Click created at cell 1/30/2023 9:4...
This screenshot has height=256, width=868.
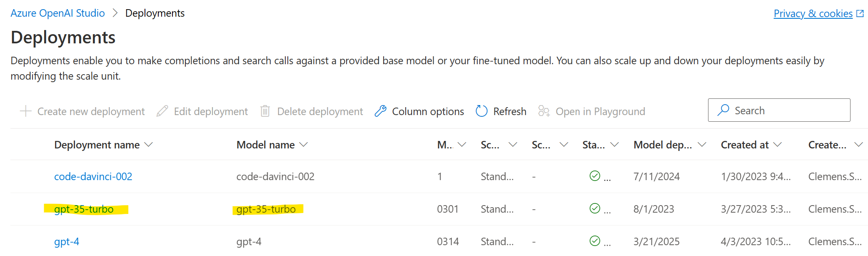pos(756,176)
